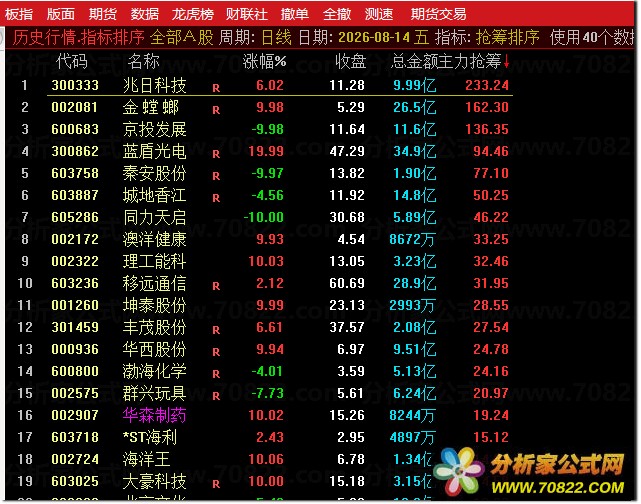Viewport: 641px width, 504px height.
Task: Click 60.69 closing price
Action: pos(347,283)
